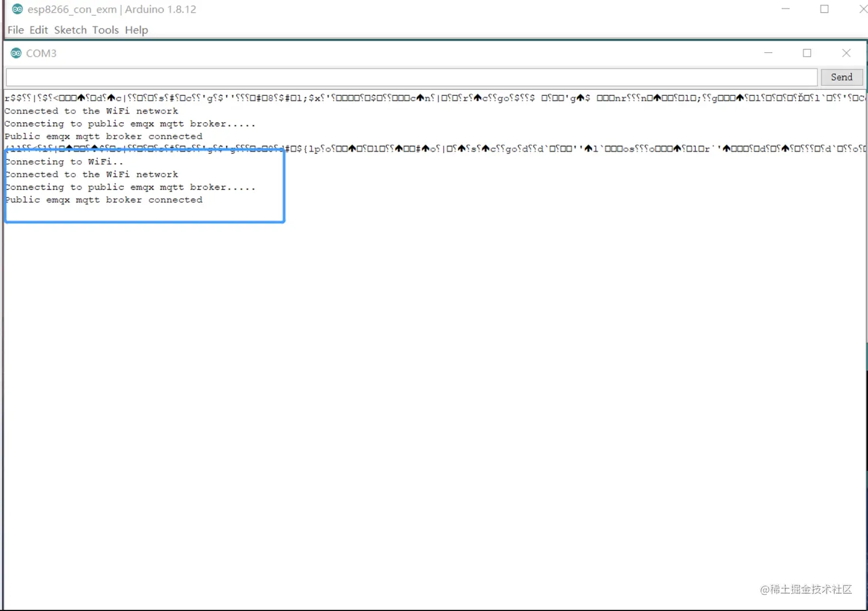Close the COM3 serial monitor window
Viewport: 868px width, 611px height.
tap(846, 53)
